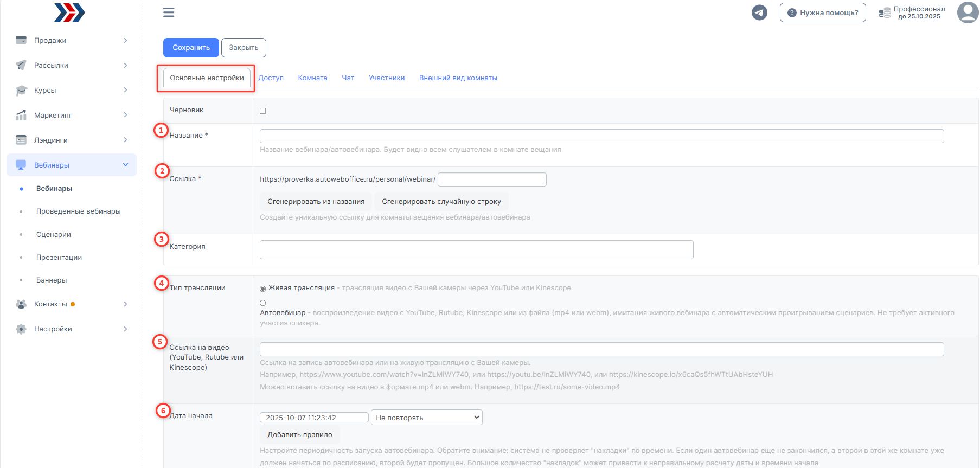Click the Название text input field
The height and width of the screenshot is (468, 980).
(601, 136)
